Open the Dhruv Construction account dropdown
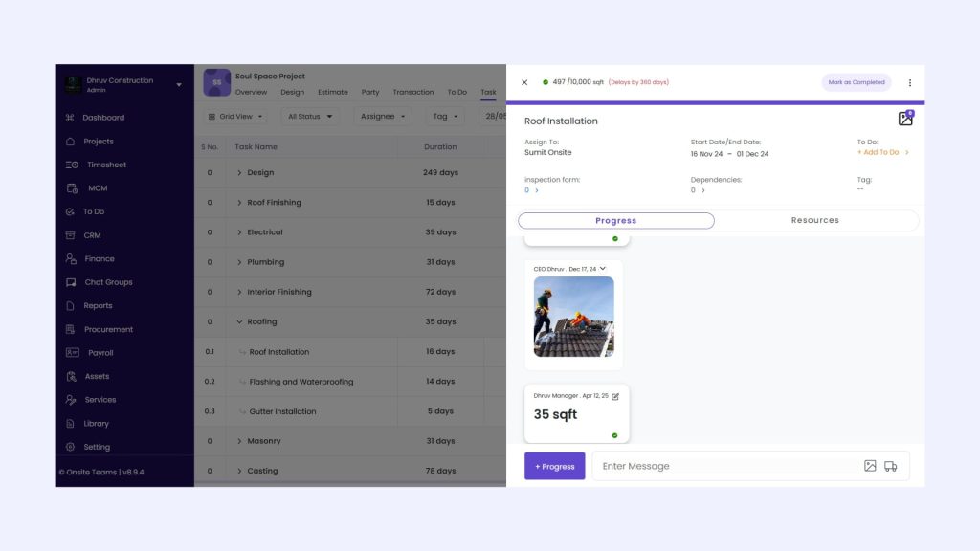This screenshot has width=980, height=551. tap(179, 85)
